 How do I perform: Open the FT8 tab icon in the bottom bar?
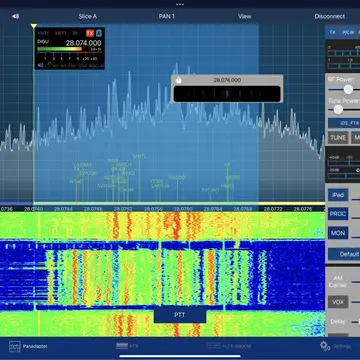[122, 346]
